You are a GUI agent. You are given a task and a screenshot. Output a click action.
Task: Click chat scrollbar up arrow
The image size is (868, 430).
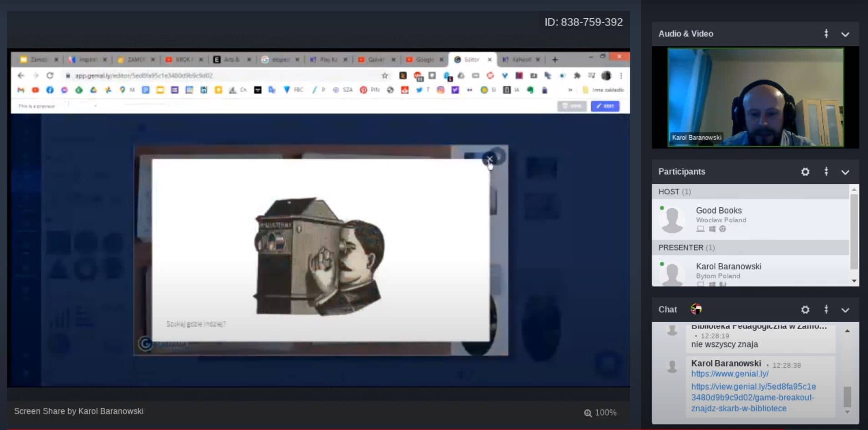point(847,331)
